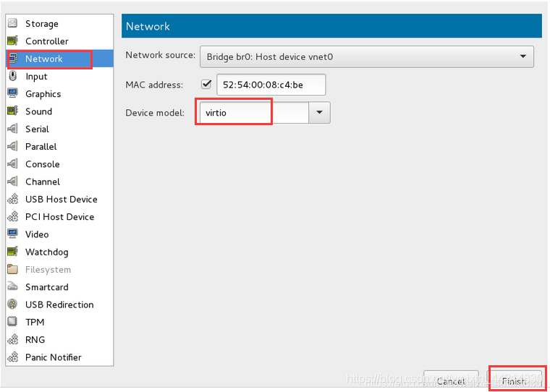Select Smartcard in the hardware list

tap(59, 287)
